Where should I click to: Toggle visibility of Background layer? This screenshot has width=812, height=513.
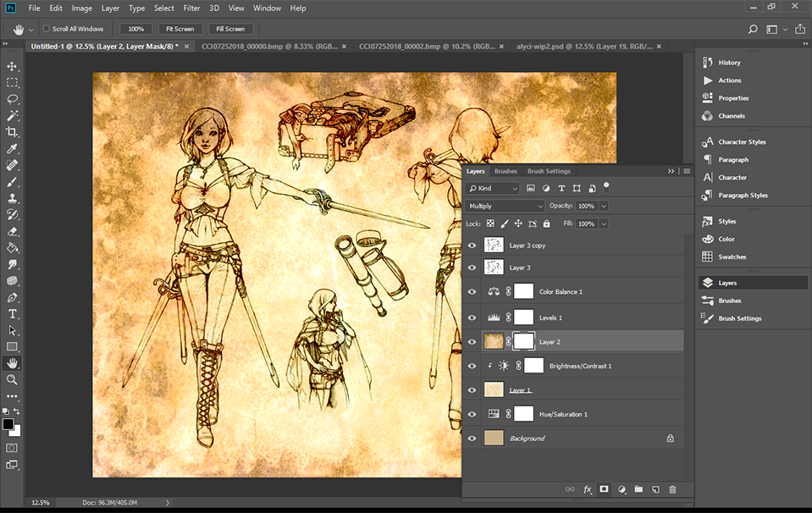(x=472, y=439)
